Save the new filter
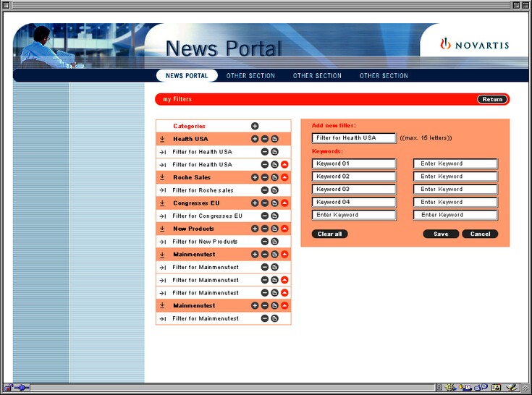Screen dimensions: 532x395 pyautogui.click(x=441, y=234)
